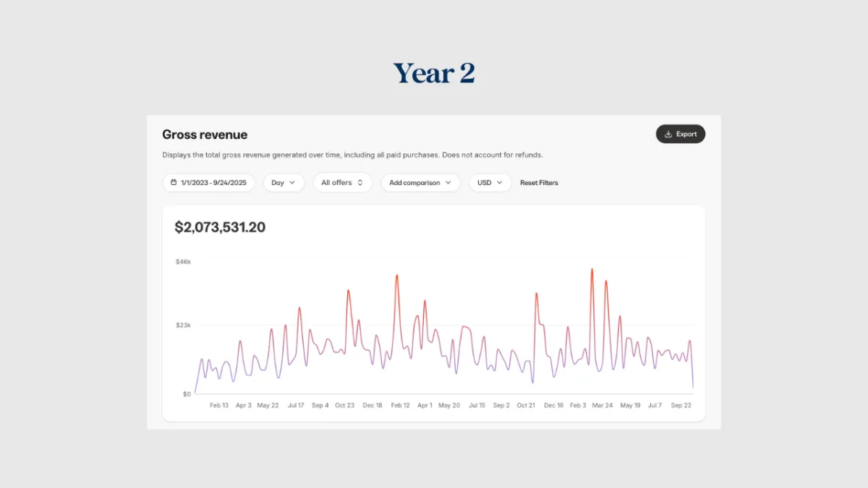Open the All offers selector

[343, 183]
